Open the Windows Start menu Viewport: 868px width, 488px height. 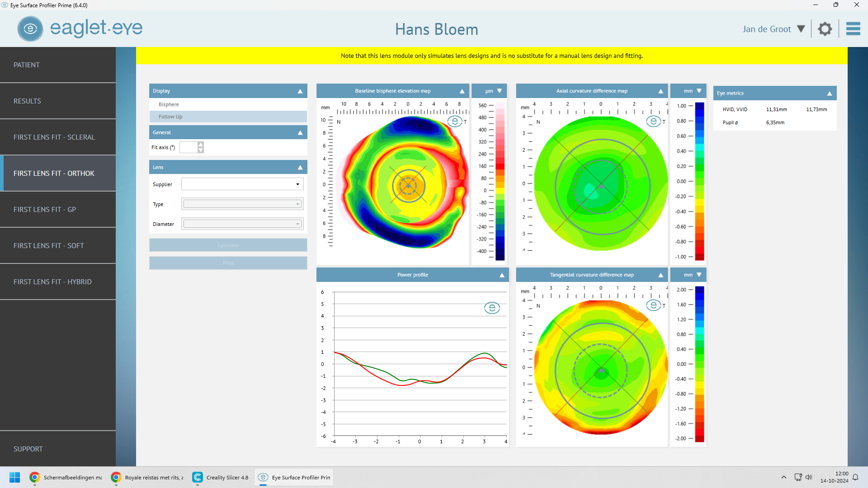click(14, 477)
